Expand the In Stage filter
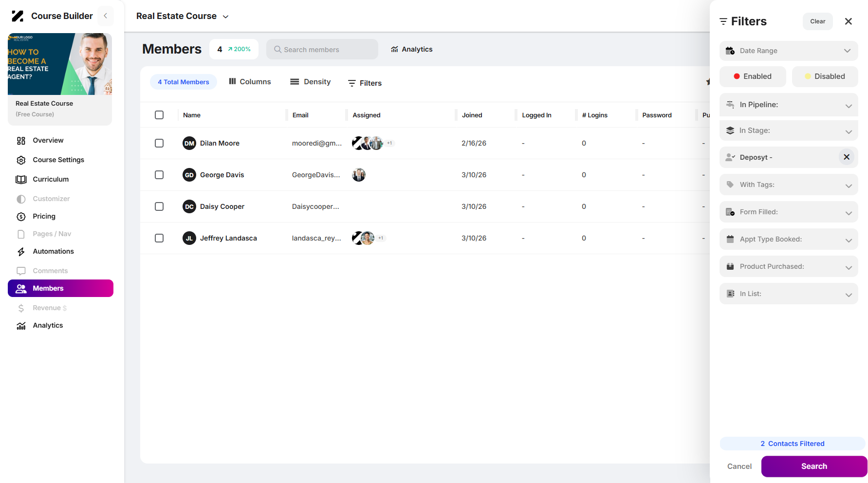 point(789,130)
